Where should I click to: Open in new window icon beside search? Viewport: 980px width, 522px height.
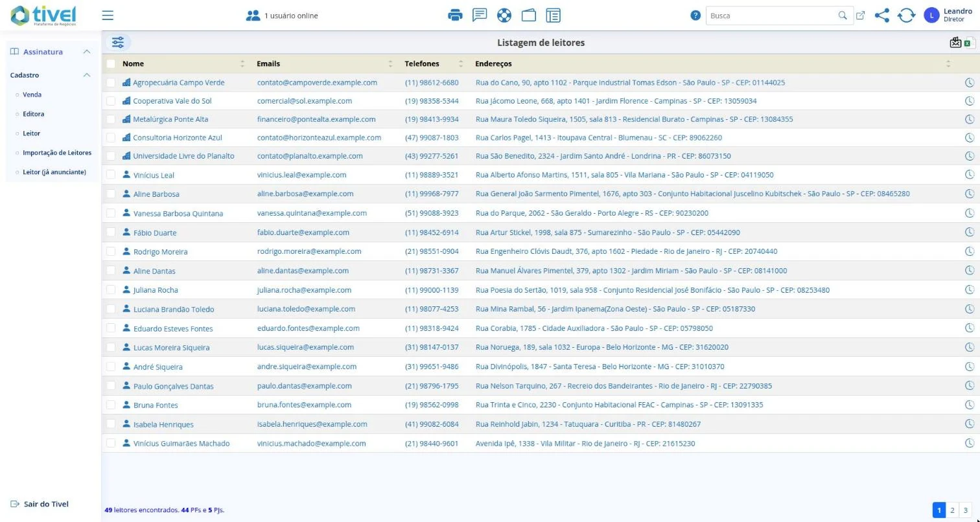pos(860,16)
